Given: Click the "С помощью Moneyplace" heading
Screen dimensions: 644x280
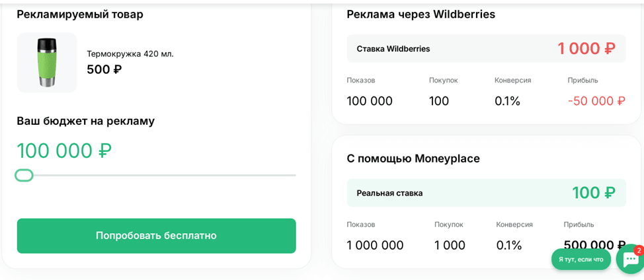Looking at the screenshot, I should tap(413, 158).
